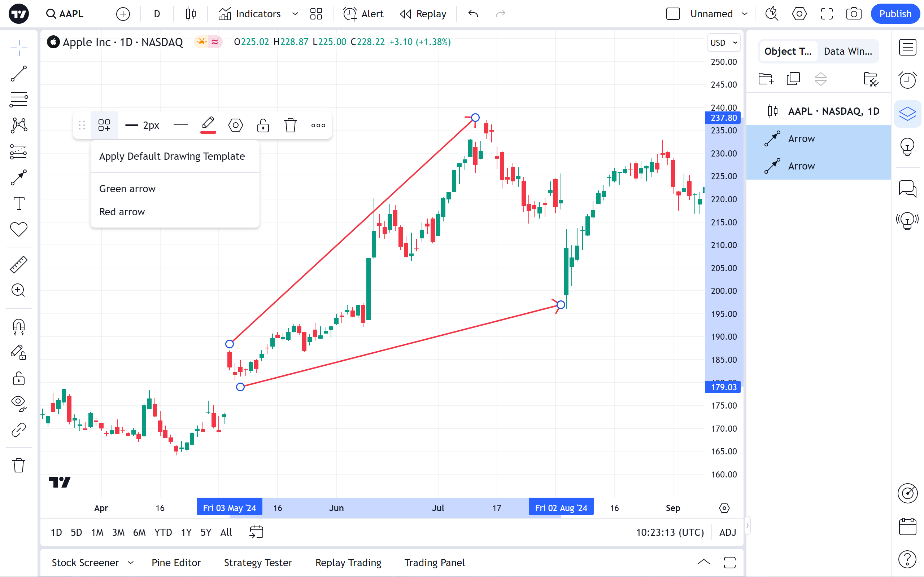
Task: Click the Measure ruler tool
Action: pyautogui.click(x=18, y=264)
